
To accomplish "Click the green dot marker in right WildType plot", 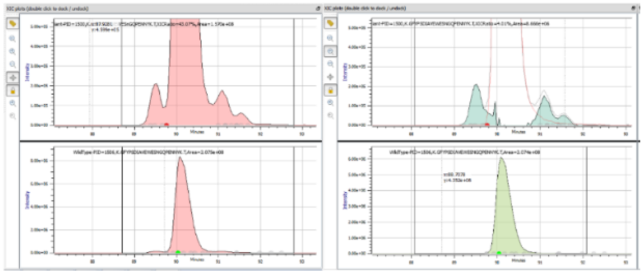I will pos(499,253).
